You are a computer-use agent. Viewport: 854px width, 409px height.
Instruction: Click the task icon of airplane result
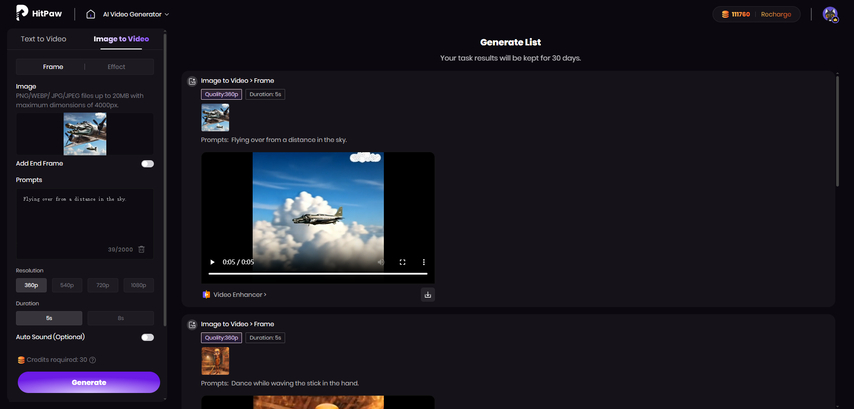coord(192,81)
